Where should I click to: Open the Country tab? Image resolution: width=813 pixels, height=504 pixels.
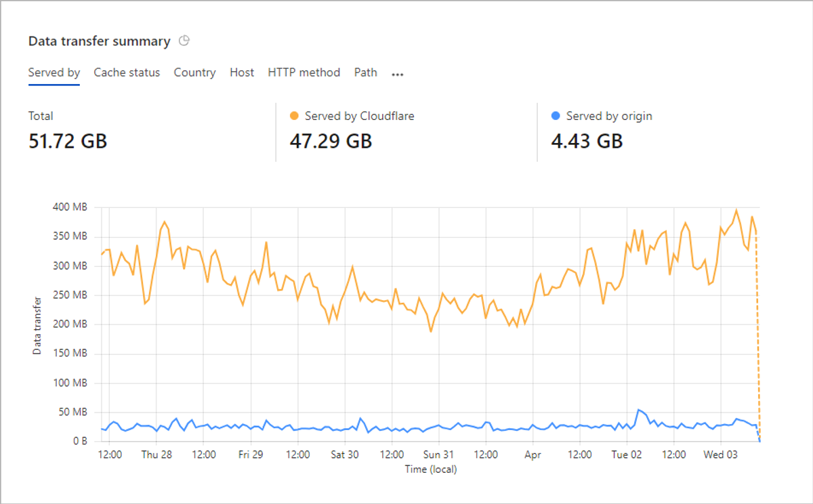194,72
